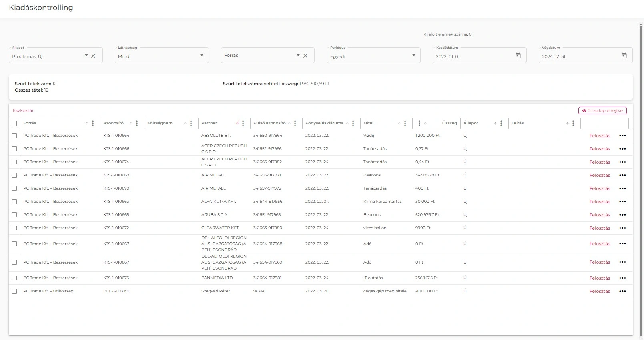Clear the Állapot filter with the X
This screenshot has width=644, height=340.
pyautogui.click(x=93, y=56)
